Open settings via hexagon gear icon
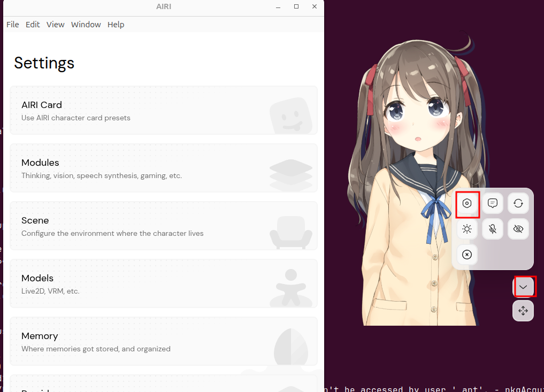Image resolution: width=544 pixels, height=392 pixels. (x=467, y=203)
